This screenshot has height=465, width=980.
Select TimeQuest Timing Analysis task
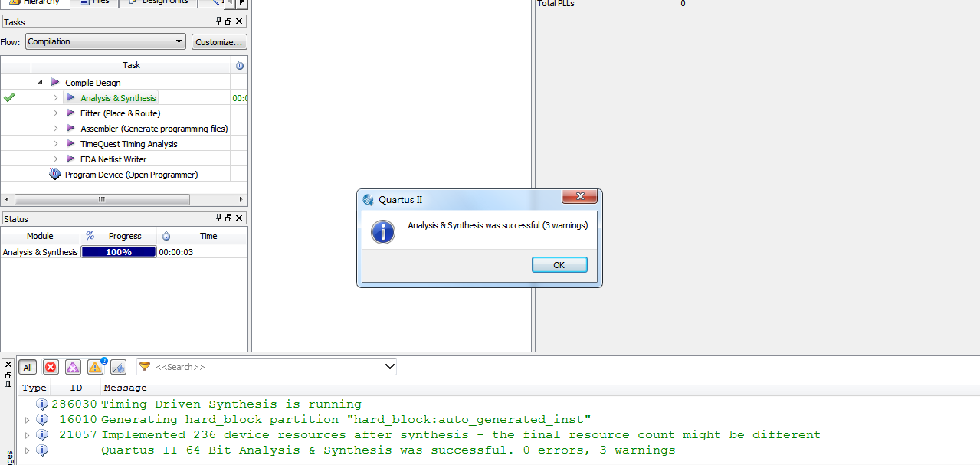point(129,144)
